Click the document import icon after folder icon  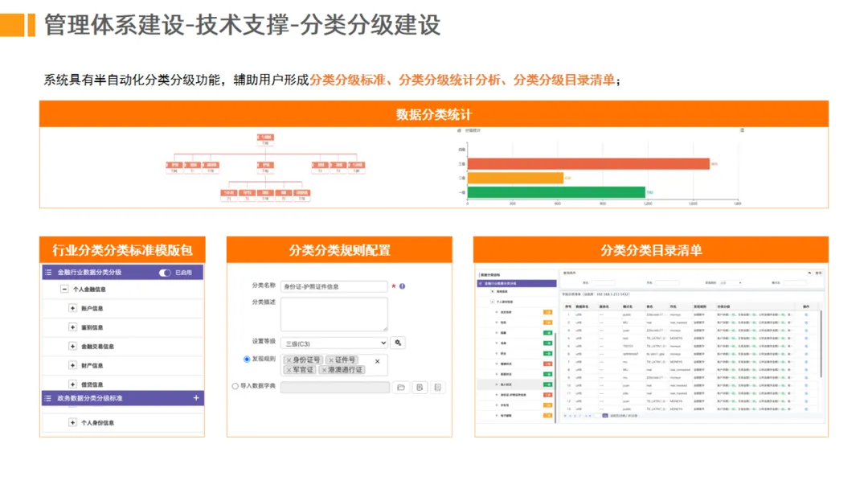pyautogui.click(x=420, y=387)
